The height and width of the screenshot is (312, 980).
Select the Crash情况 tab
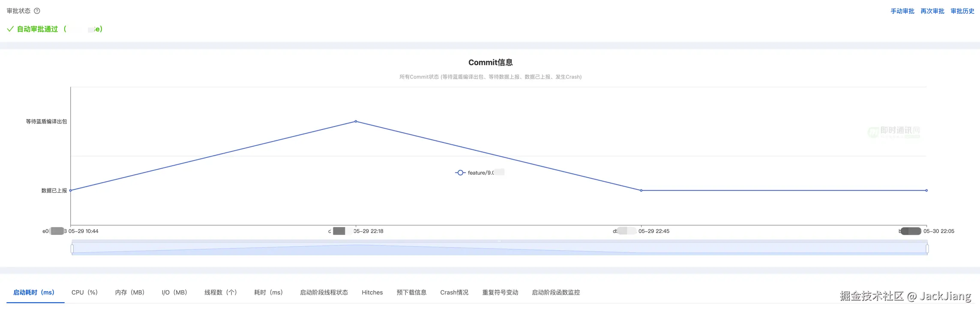[454, 292]
